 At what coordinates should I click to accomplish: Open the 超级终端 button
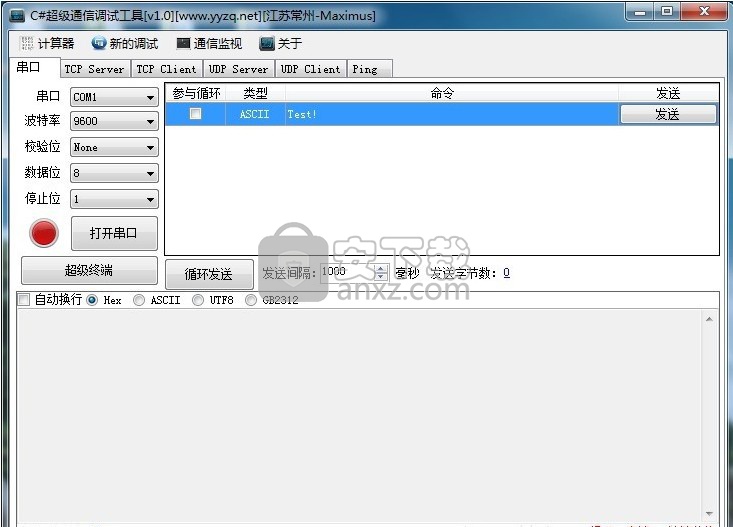[89, 270]
